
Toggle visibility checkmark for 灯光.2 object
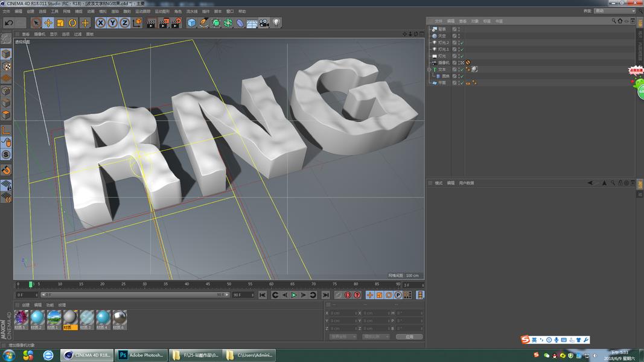pos(462,43)
